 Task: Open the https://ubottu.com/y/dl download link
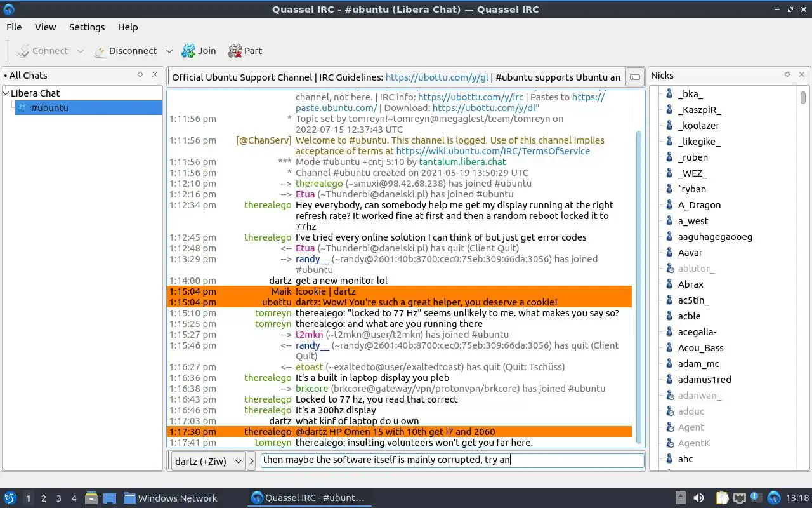click(x=484, y=108)
